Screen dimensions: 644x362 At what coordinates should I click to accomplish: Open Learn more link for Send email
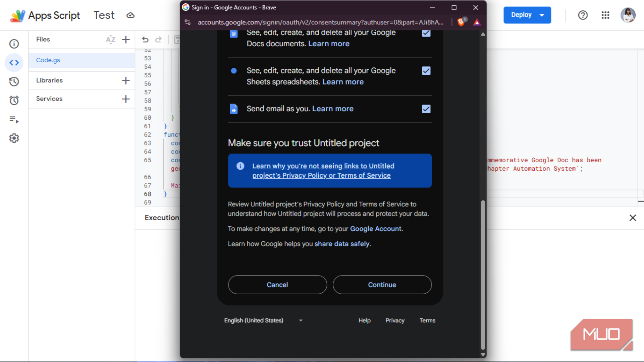[x=333, y=109]
